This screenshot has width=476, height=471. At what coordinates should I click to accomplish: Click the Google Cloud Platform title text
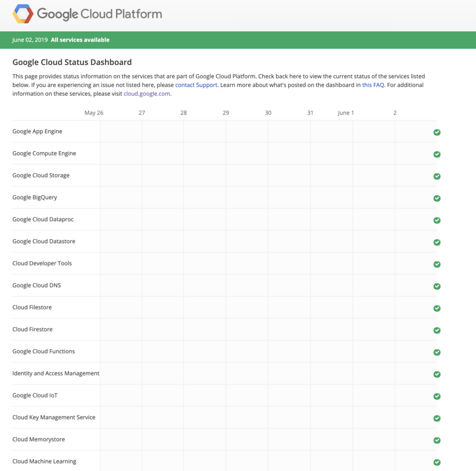coord(99,14)
